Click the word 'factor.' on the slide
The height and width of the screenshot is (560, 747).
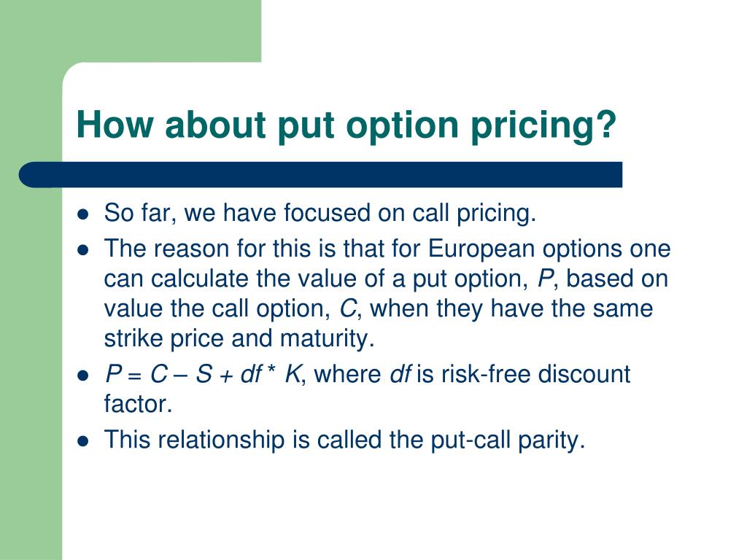[138, 404]
